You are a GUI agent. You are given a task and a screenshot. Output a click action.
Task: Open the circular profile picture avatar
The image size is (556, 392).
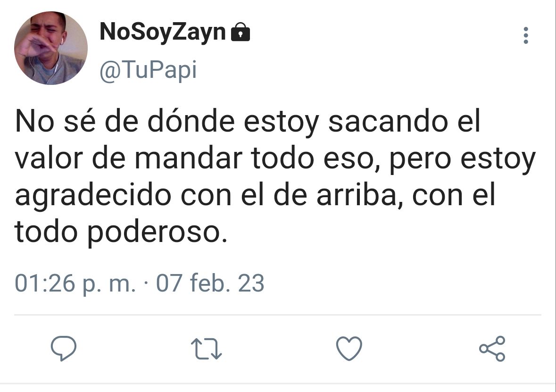click(51, 48)
